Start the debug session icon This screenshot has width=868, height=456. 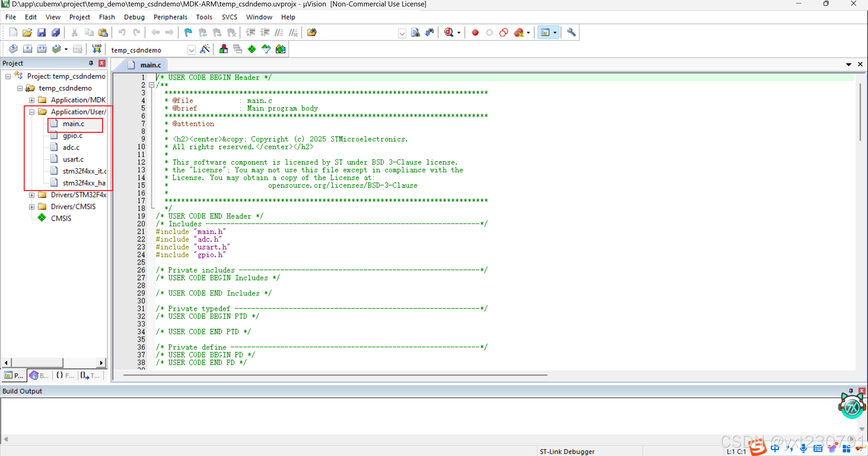449,33
